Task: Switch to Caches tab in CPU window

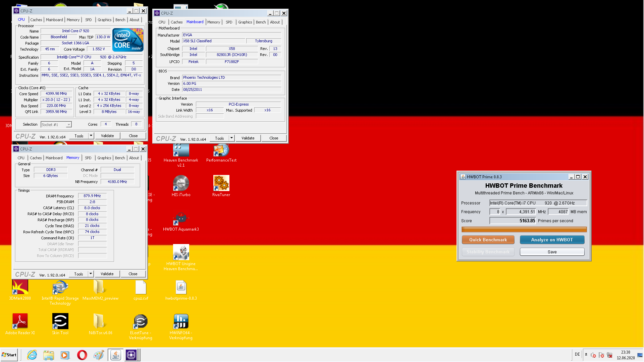Action: (x=36, y=20)
